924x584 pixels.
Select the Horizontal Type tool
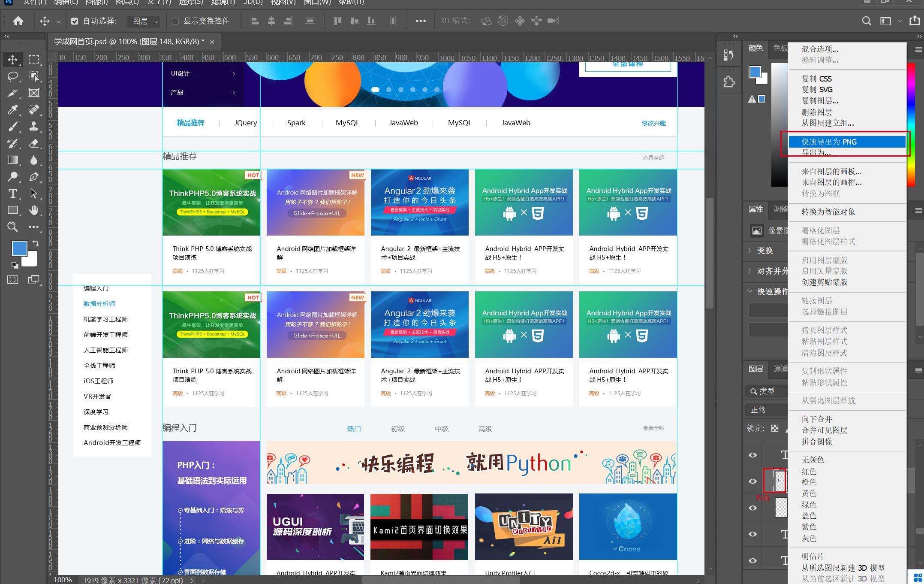pos(13,193)
